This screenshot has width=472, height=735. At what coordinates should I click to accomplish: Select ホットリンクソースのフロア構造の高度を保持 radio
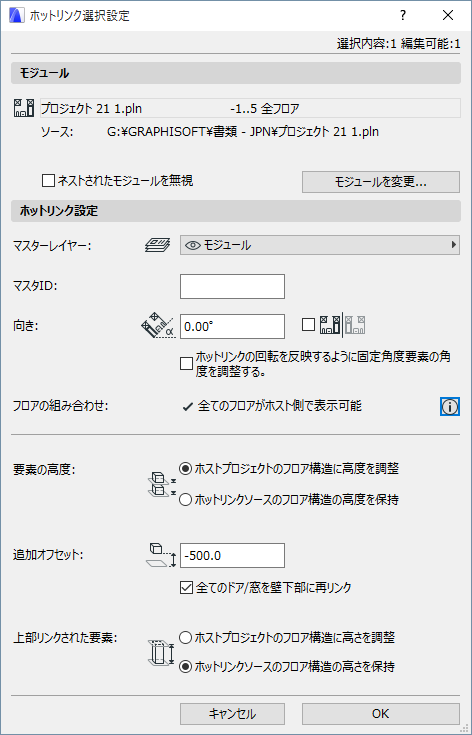coord(186,500)
